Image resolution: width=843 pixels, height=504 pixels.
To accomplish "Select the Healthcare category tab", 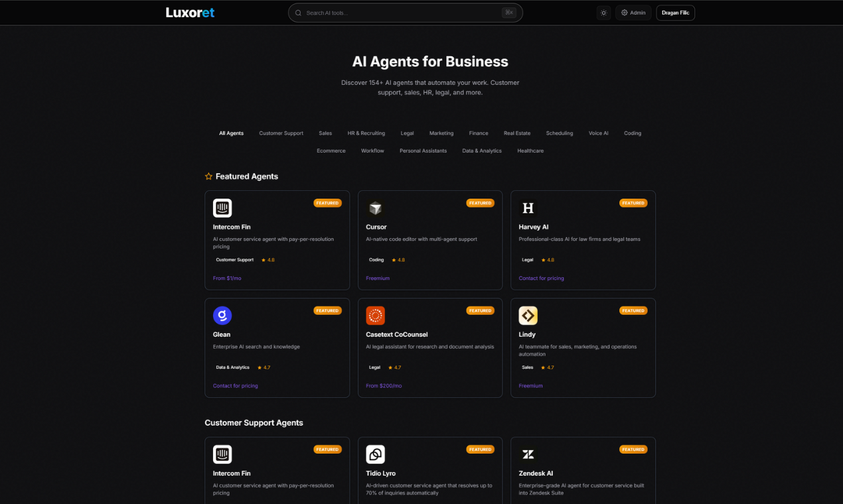I will (x=530, y=151).
